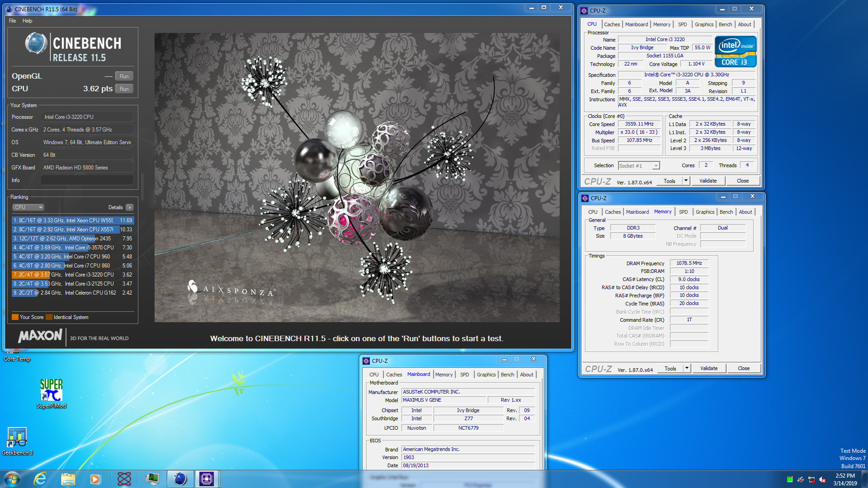Image resolution: width=868 pixels, height=488 pixels.
Task: Click the DRAM Frequency 1078.5 MHz value
Action: click(689, 263)
